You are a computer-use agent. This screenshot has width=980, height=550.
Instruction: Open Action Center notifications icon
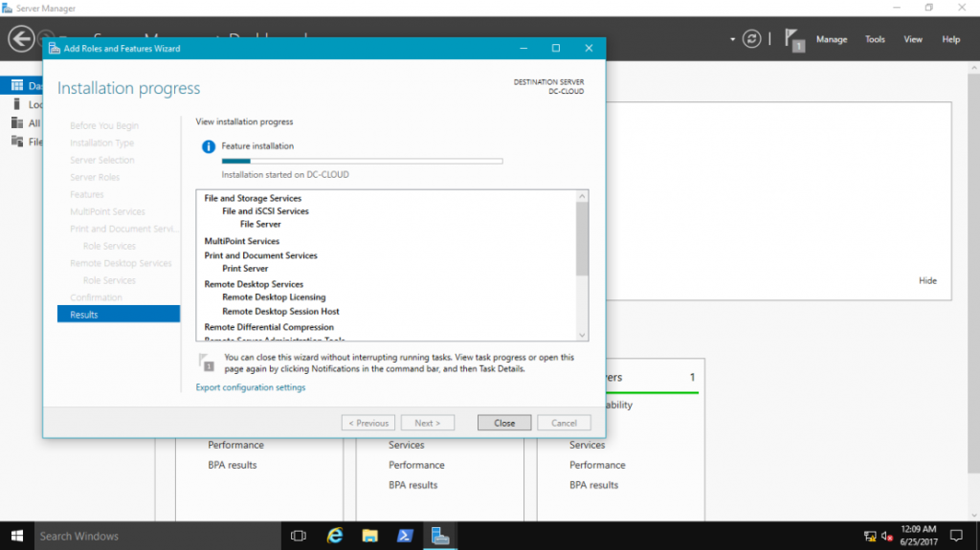coord(956,536)
